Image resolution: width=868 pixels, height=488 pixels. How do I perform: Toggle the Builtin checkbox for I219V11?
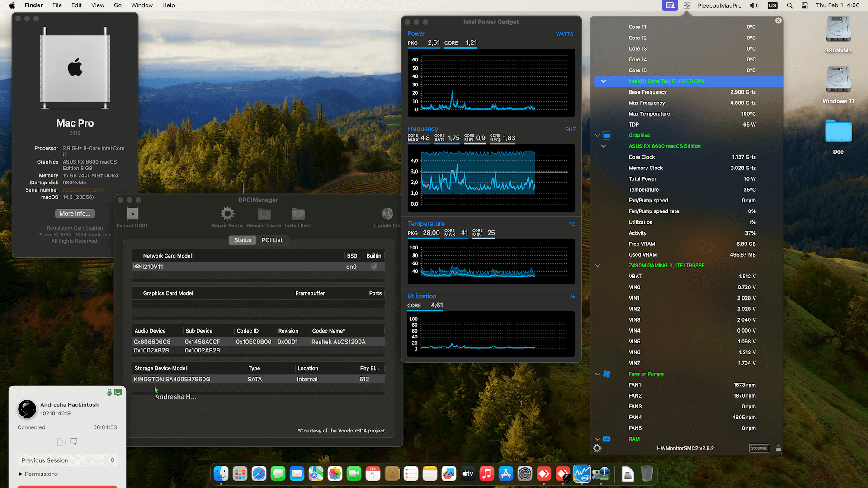tap(374, 267)
